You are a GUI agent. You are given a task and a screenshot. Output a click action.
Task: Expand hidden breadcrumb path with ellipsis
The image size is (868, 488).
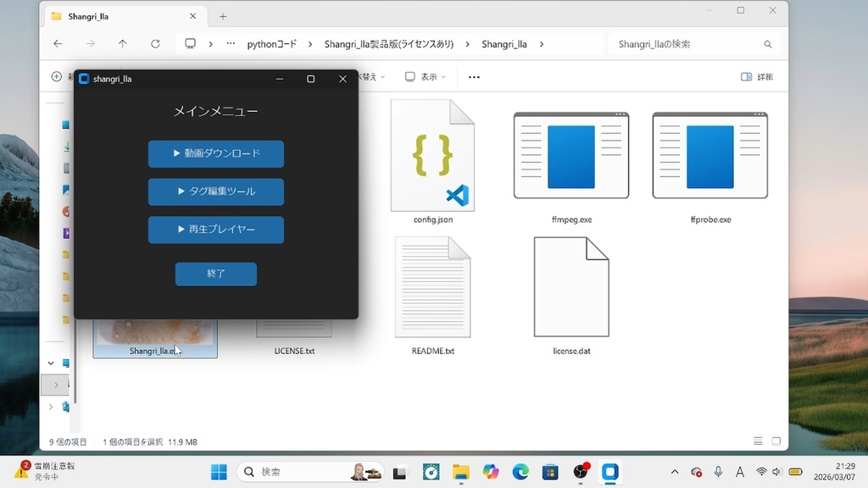231,44
